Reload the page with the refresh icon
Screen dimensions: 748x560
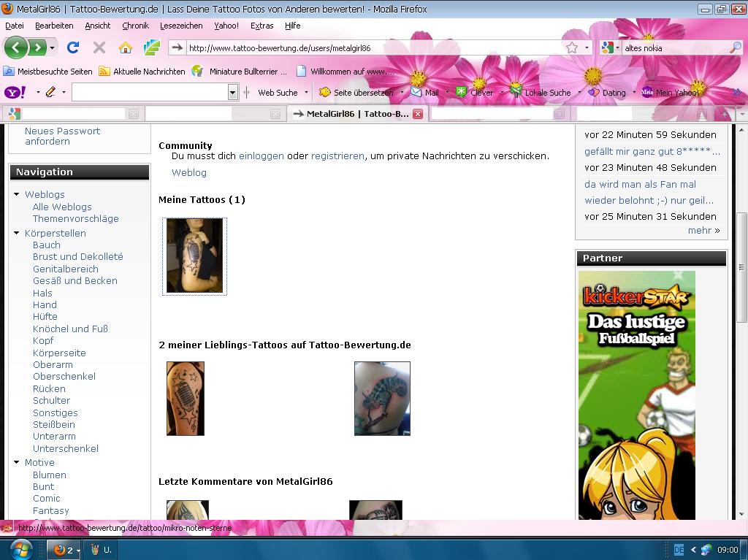coord(72,47)
